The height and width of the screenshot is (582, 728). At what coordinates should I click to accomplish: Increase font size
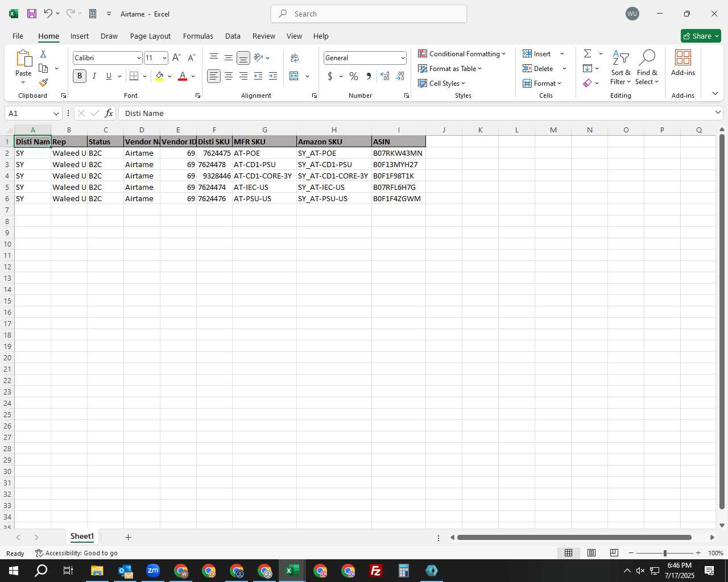click(x=176, y=58)
